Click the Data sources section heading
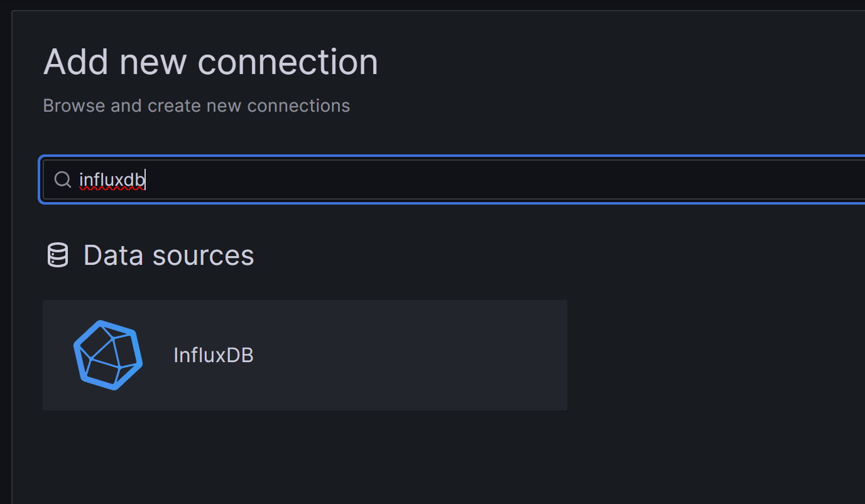Image resolution: width=865 pixels, height=504 pixels. 168,255
